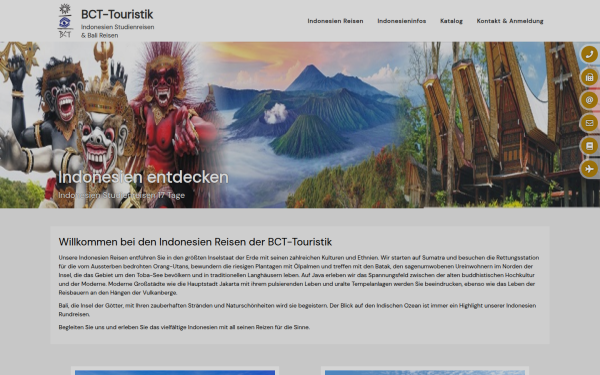This screenshot has width=600, height=375.
Task: Click the BCT-Touristik site title
Action: coord(117,15)
